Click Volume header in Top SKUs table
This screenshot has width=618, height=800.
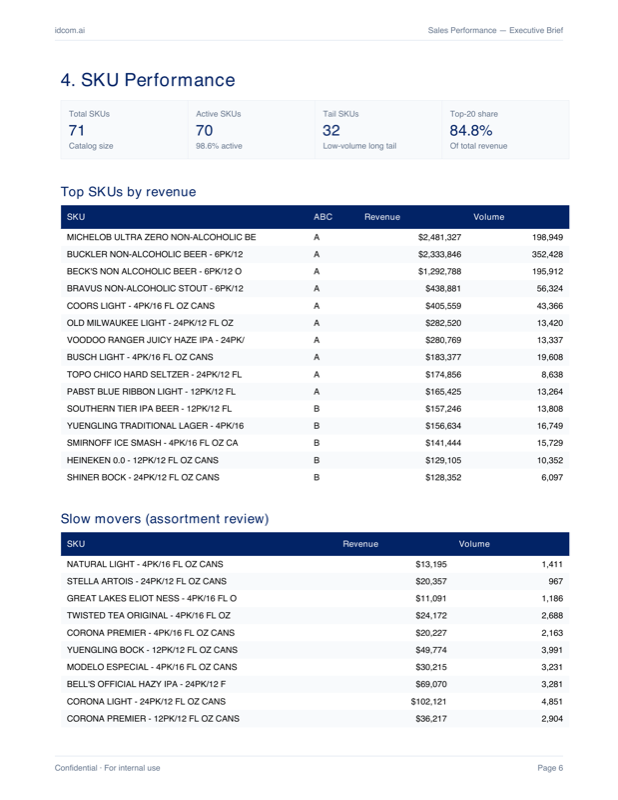[x=488, y=217]
